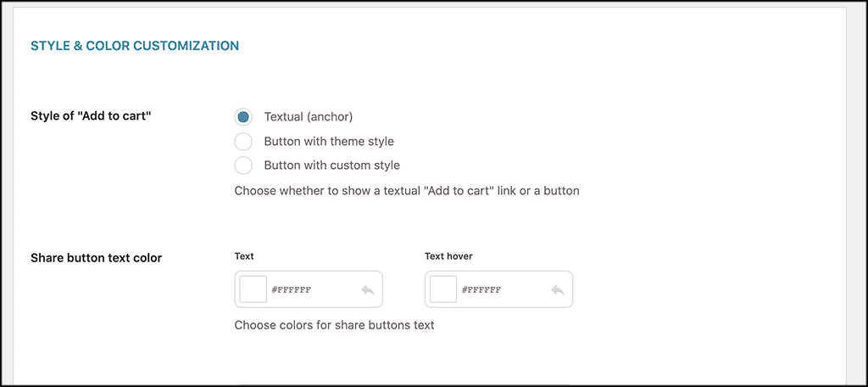Open the Text hover color swatch

tap(443, 289)
